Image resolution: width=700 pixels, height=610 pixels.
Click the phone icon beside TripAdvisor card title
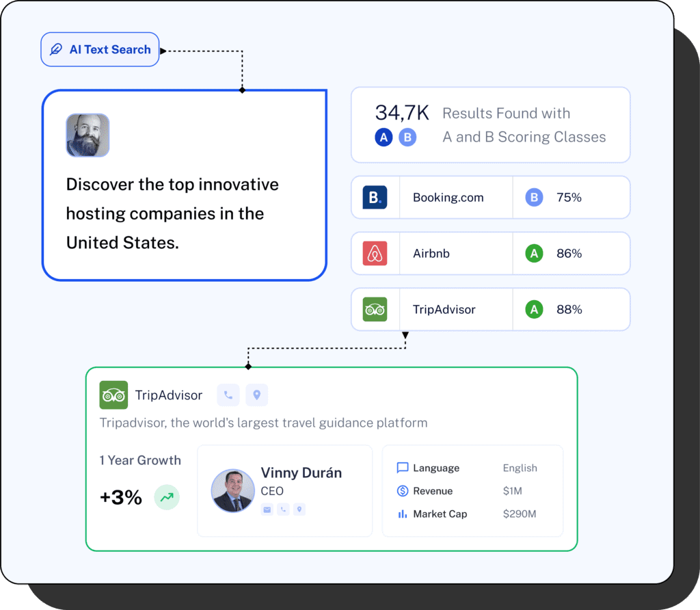pyautogui.click(x=228, y=395)
